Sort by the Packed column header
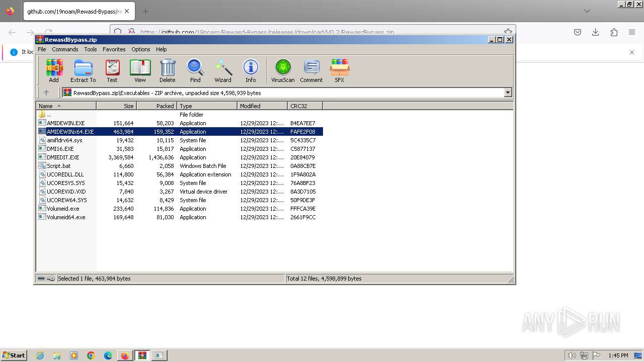 (x=156, y=106)
